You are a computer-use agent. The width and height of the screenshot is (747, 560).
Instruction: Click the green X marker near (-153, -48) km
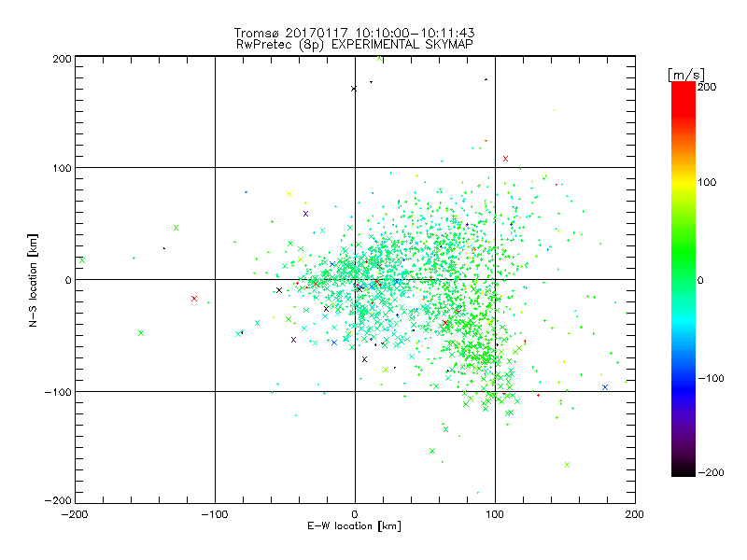pos(141,333)
